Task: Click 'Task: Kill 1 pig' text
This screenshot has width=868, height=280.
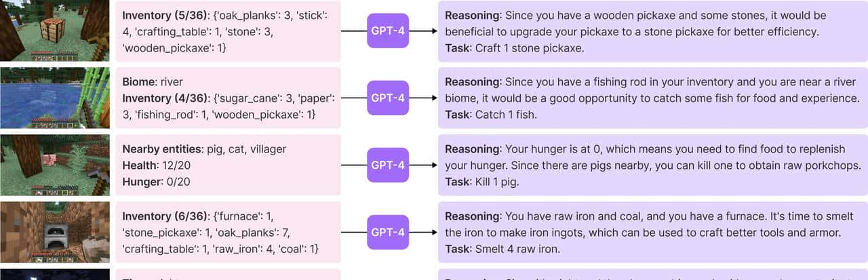Action: (483, 182)
